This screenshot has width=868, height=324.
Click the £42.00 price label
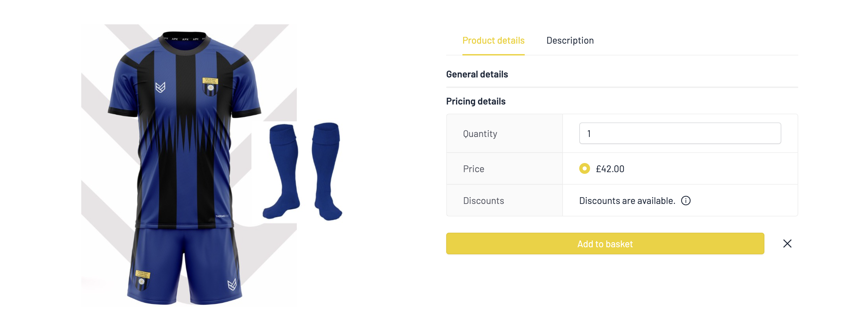pyautogui.click(x=610, y=169)
